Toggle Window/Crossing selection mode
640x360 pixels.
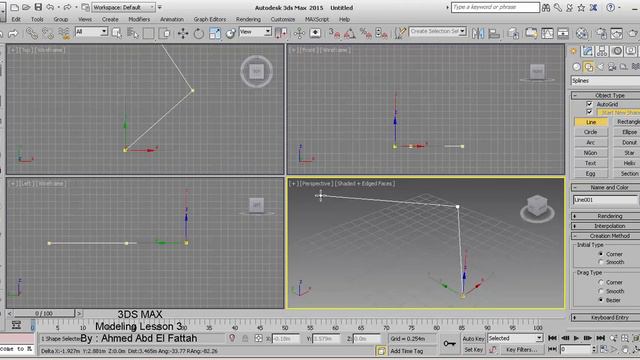[x=165, y=33]
